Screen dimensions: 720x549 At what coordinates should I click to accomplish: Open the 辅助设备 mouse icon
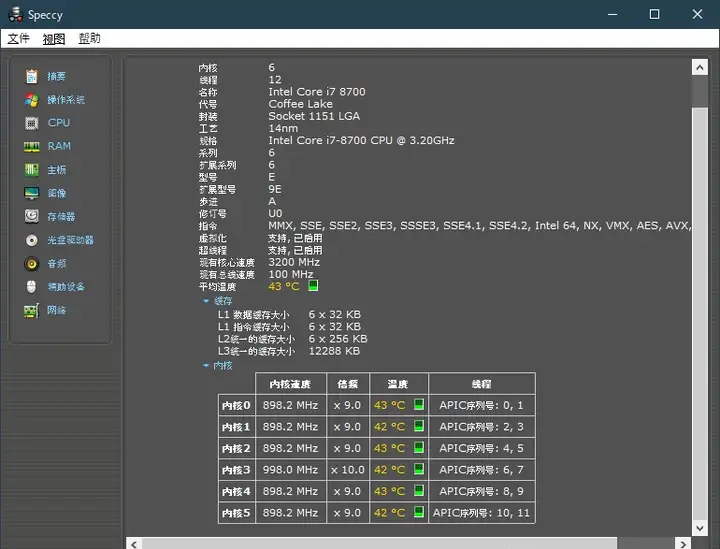(31, 287)
